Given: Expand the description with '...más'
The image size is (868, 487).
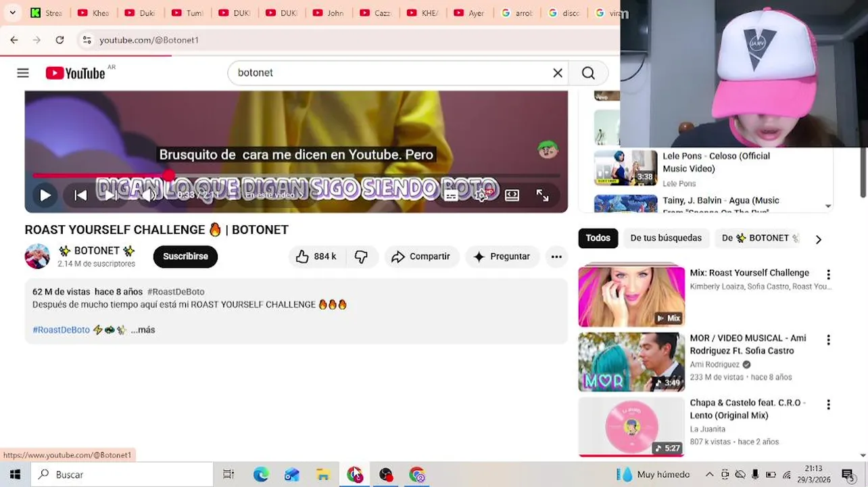Looking at the screenshot, I should point(143,330).
